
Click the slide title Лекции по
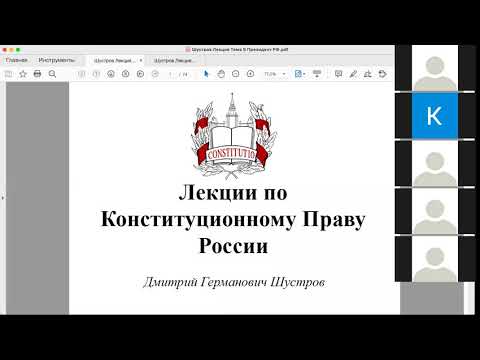233,193
